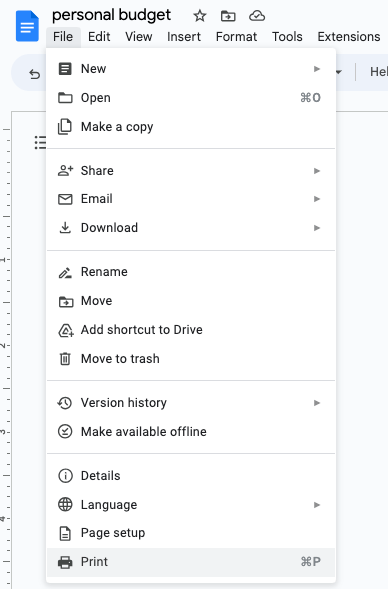Click the Page setup page icon

(x=65, y=533)
